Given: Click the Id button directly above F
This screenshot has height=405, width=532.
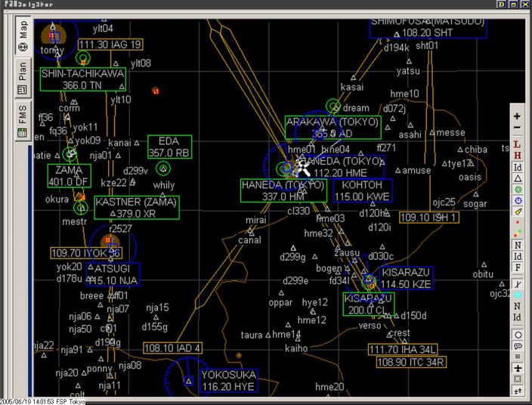Looking at the screenshot, I should pos(518,256).
